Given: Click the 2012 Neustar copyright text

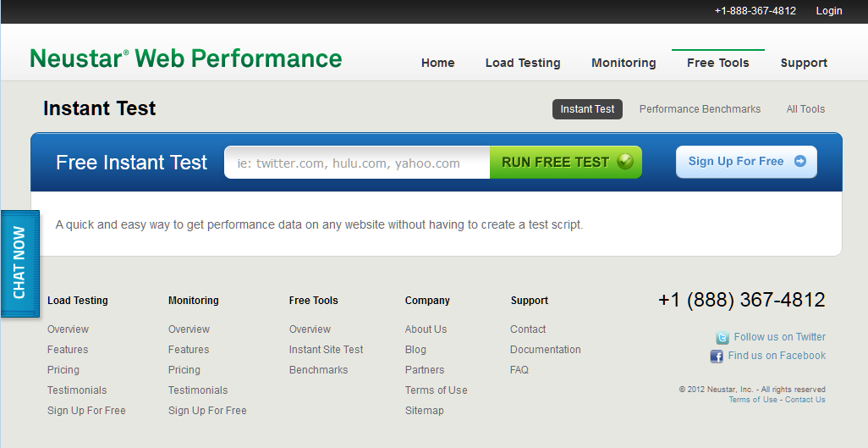Looking at the screenshot, I should pyautogui.click(x=752, y=390).
